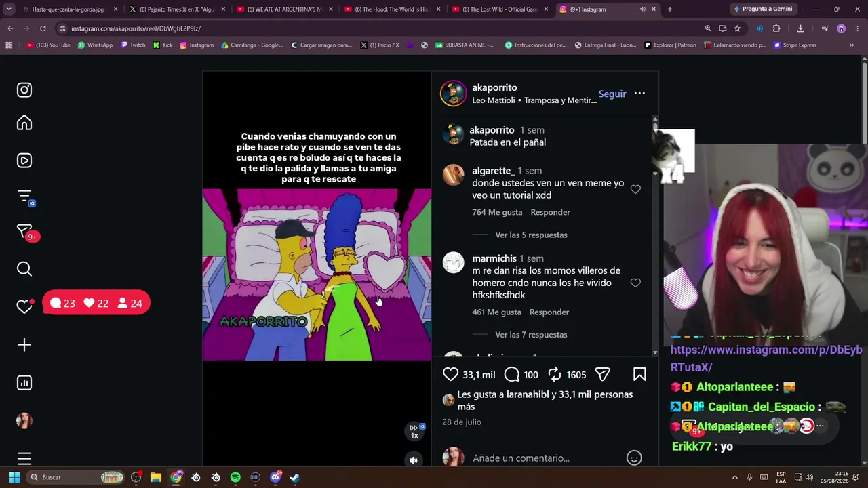Open the hamburger More menu in sidebar

point(24,459)
